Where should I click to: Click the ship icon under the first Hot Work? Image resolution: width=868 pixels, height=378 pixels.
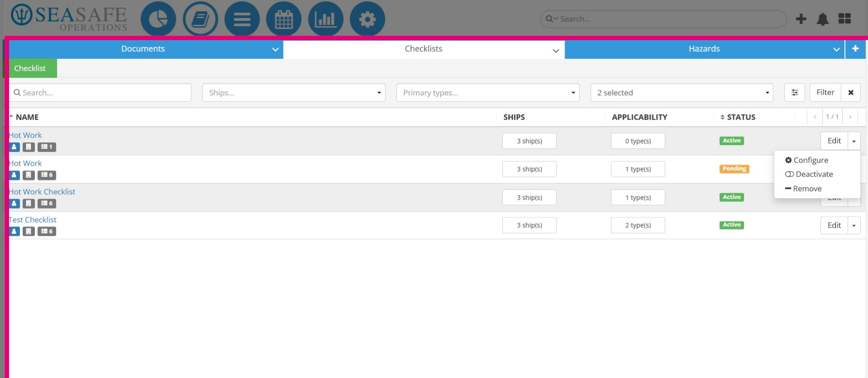[x=28, y=147]
